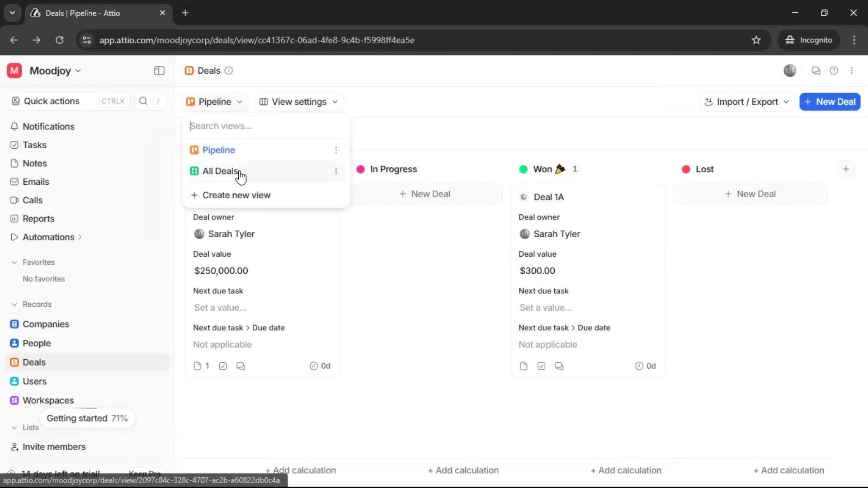Open the Deals info icon in header
Image resolution: width=868 pixels, height=488 pixels.
(229, 71)
